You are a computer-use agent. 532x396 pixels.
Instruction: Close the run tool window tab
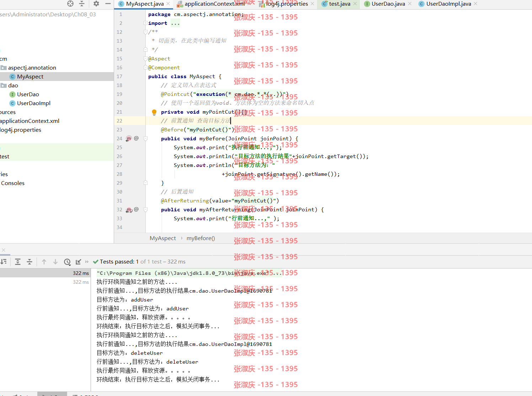[3, 250]
